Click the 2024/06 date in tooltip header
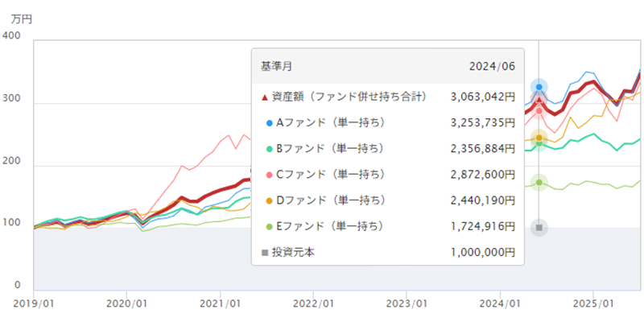The width and height of the screenshot is (644, 322). tap(492, 66)
